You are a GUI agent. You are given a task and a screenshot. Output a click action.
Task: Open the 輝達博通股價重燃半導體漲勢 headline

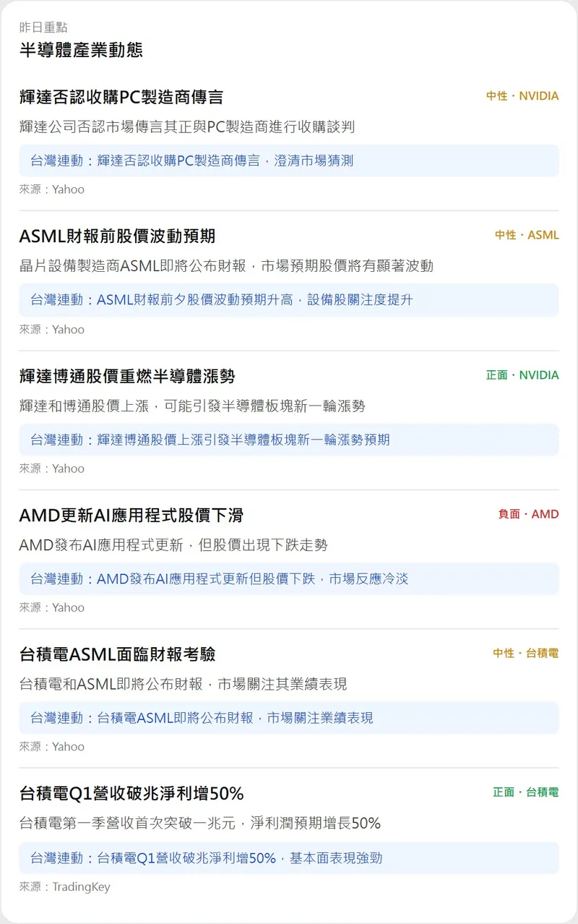click(126, 376)
